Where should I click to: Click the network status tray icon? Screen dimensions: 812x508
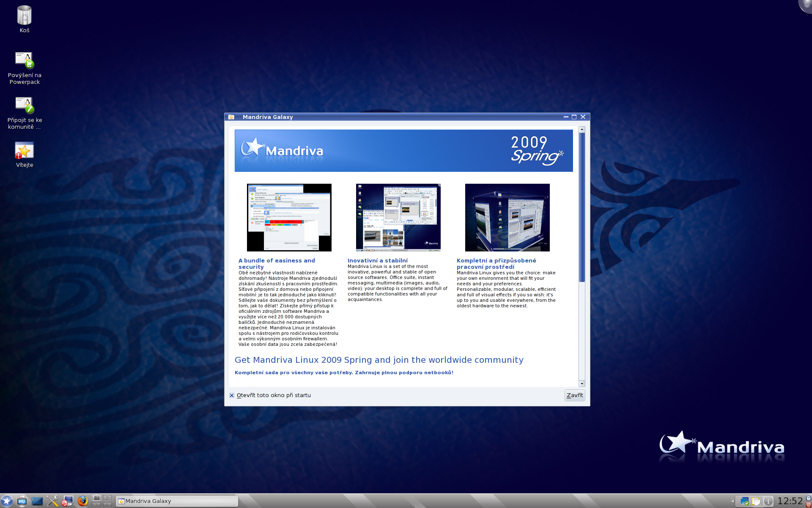[x=745, y=501]
